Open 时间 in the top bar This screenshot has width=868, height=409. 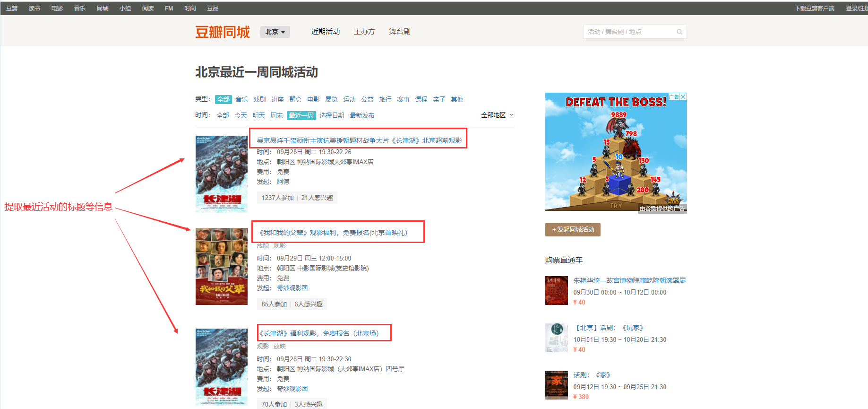coord(190,9)
